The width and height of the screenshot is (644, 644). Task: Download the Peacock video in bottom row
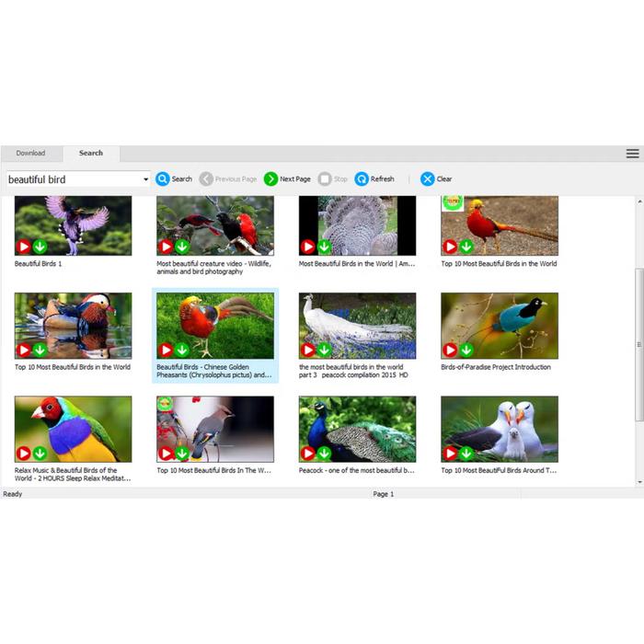coord(324,454)
